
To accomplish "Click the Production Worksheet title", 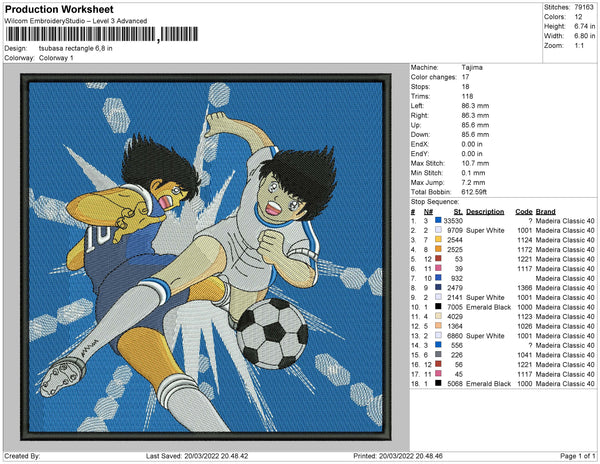I will click(x=59, y=10).
